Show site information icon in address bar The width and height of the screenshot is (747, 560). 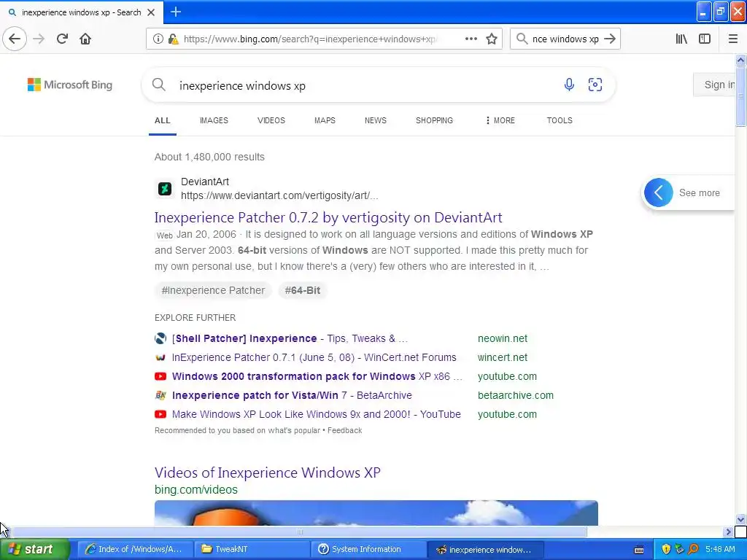pos(158,39)
